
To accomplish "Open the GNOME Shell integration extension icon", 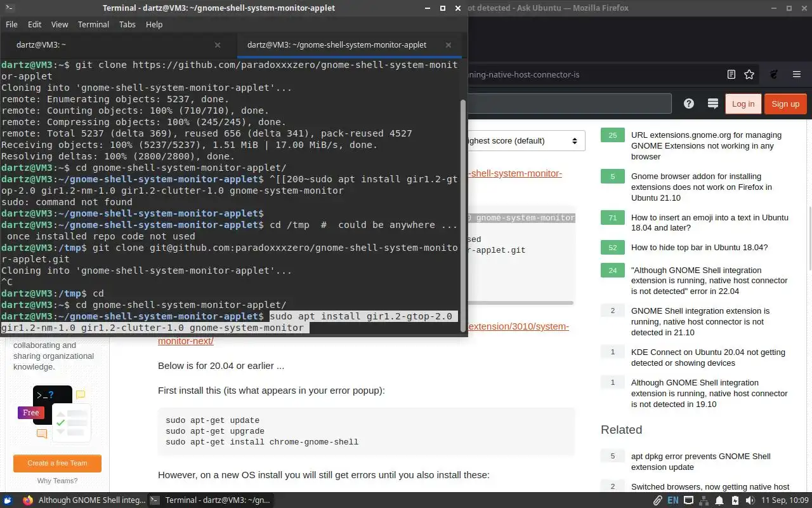I will click(x=774, y=74).
